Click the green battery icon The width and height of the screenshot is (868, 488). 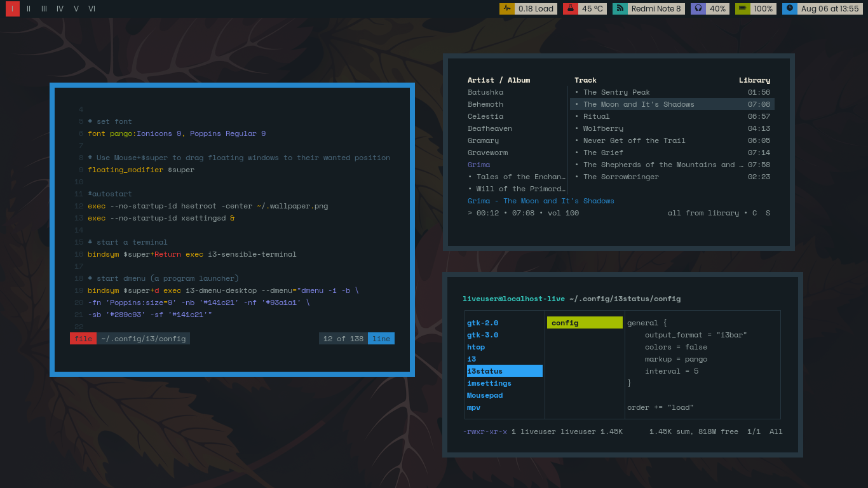coord(742,9)
